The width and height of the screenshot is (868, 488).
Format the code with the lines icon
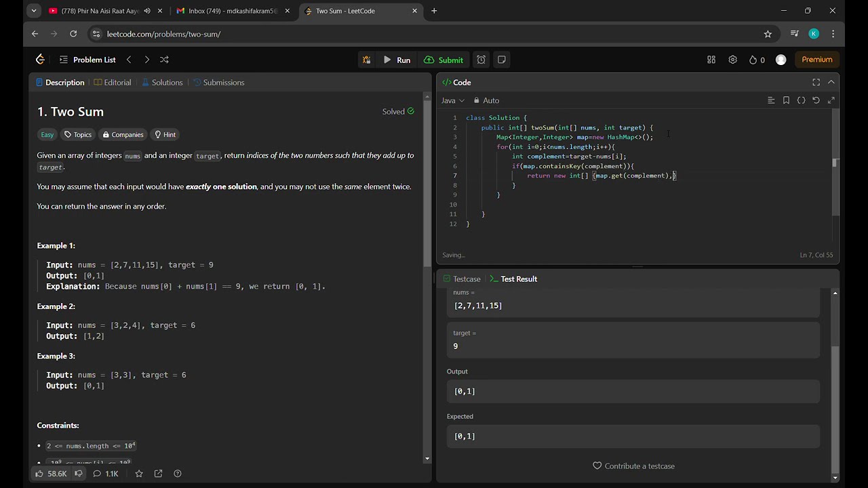click(x=771, y=100)
